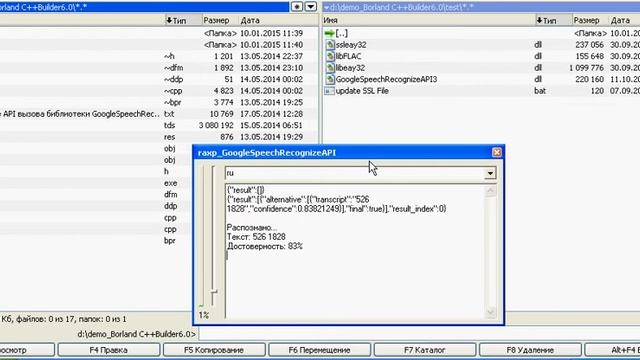
Task: Select the txt file about GoogleSpeechRec API
Action: coord(159,114)
